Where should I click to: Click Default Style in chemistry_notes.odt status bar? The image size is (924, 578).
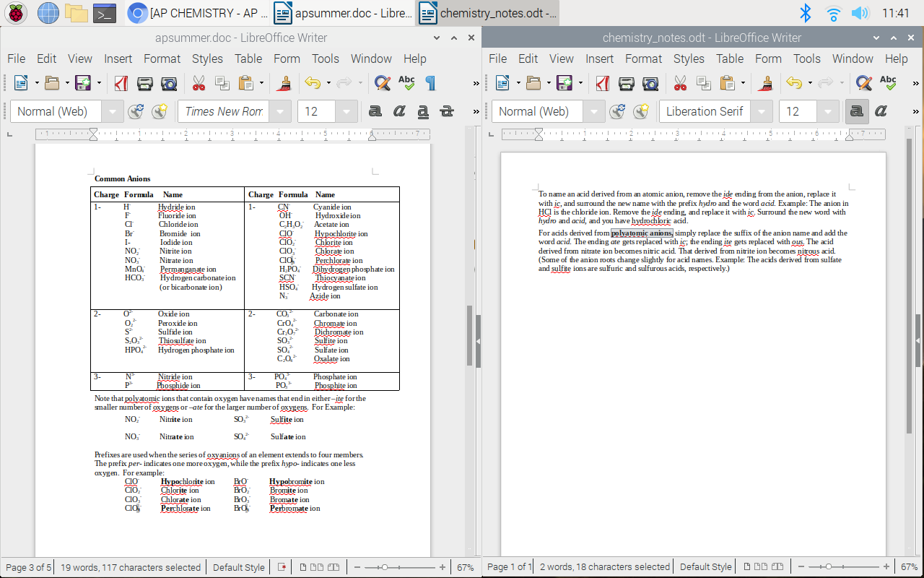tap(705, 566)
